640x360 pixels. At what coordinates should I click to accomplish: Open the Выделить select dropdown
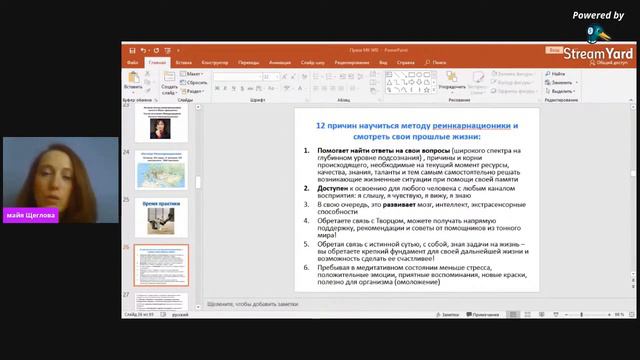coord(560,91)
